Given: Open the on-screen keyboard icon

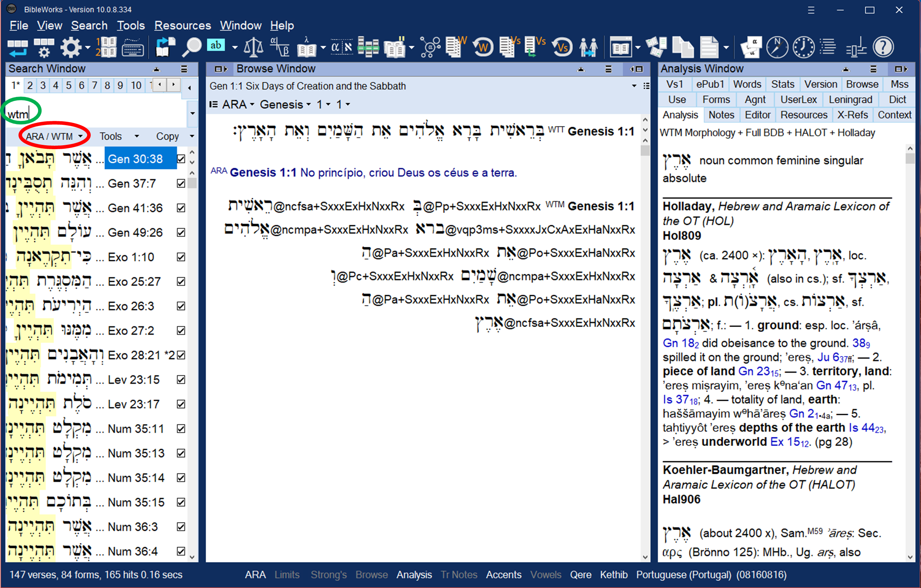Looking at the screenshot, I should (x=133, y=48).
